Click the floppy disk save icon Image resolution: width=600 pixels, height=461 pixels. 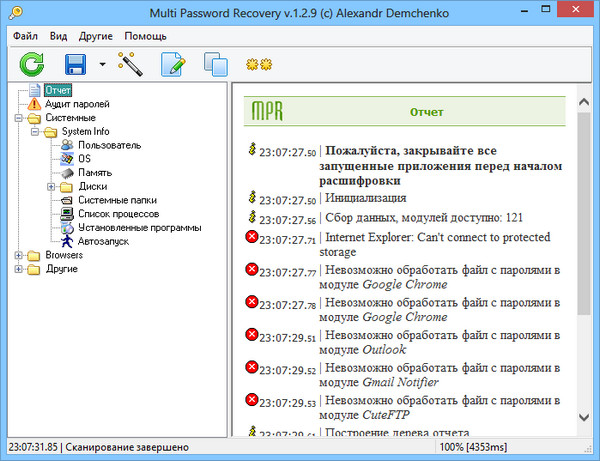tap(77, 66)
